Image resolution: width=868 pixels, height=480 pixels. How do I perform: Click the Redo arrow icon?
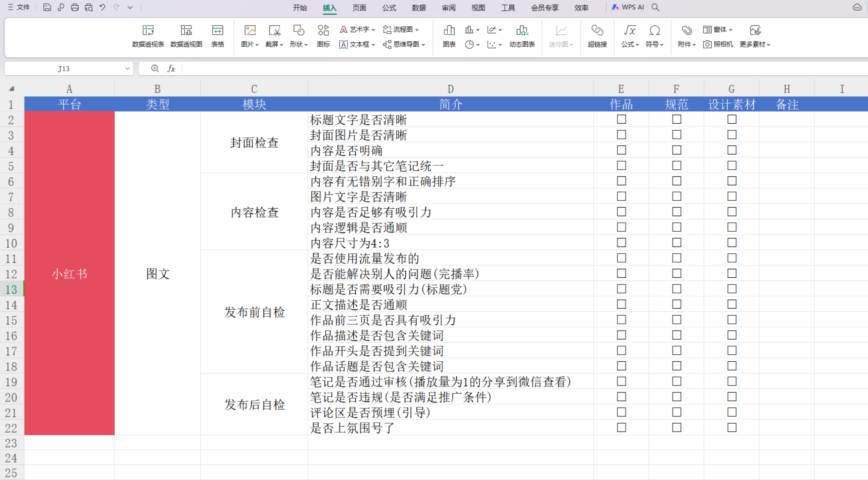coord(116,7)
